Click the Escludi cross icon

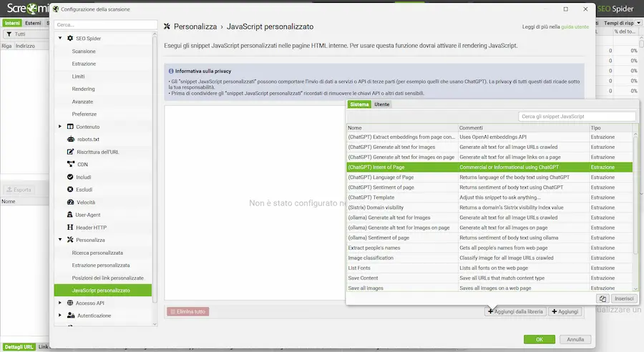[x=70, y=190]
